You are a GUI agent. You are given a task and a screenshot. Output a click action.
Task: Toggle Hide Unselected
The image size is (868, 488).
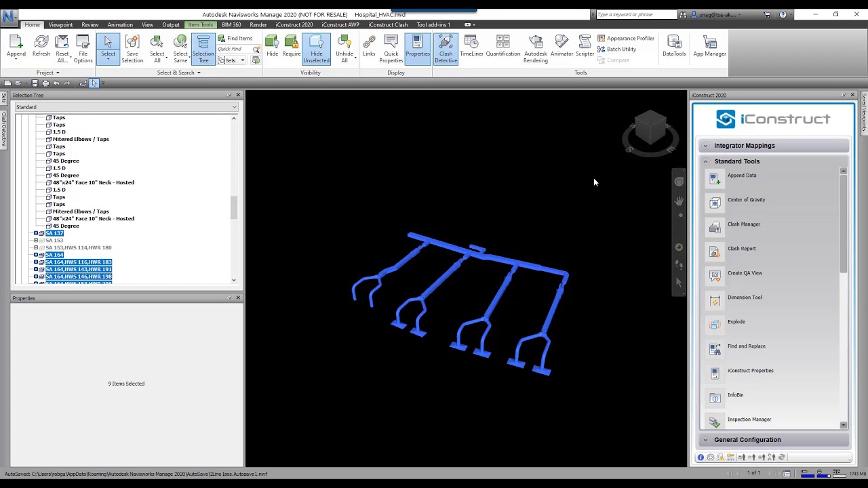[317, 49]
